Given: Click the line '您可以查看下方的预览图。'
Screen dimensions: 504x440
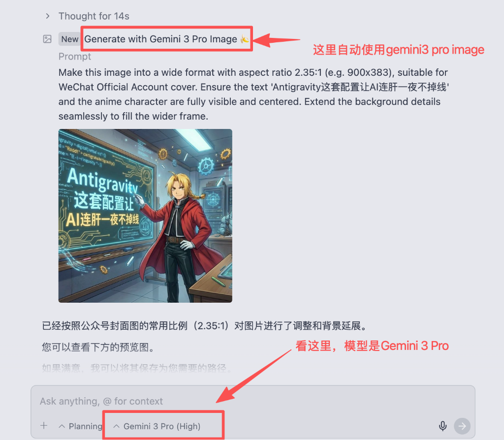Looking at the screenshot, I should coord(99,347).
